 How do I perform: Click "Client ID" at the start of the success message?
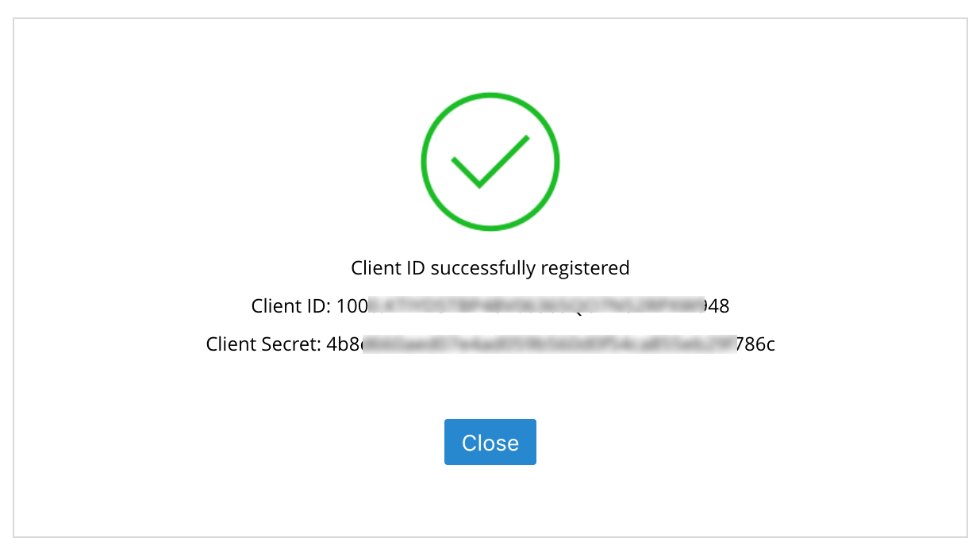[388, 268]
